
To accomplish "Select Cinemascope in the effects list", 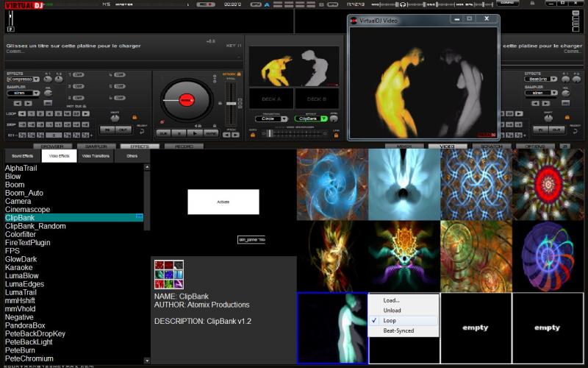I will pyautogui.click(x=27, y=209).
